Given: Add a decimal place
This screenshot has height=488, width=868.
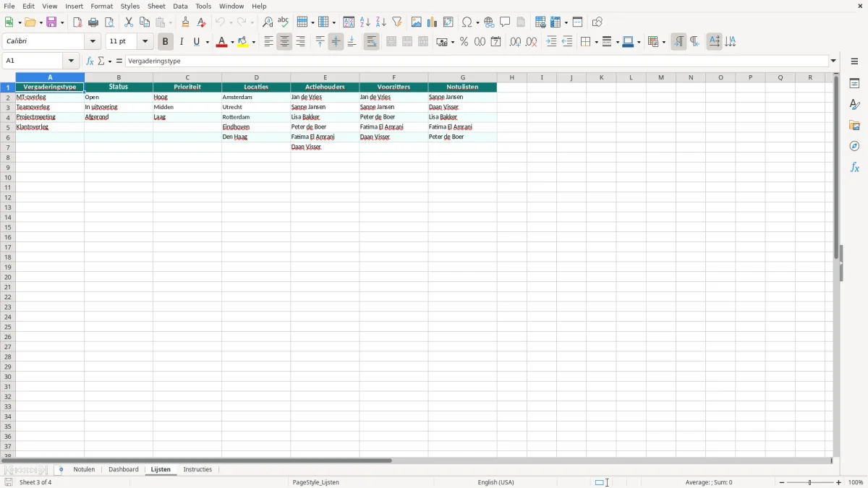Looking at the screenshot, I should (x=515, y=42).
